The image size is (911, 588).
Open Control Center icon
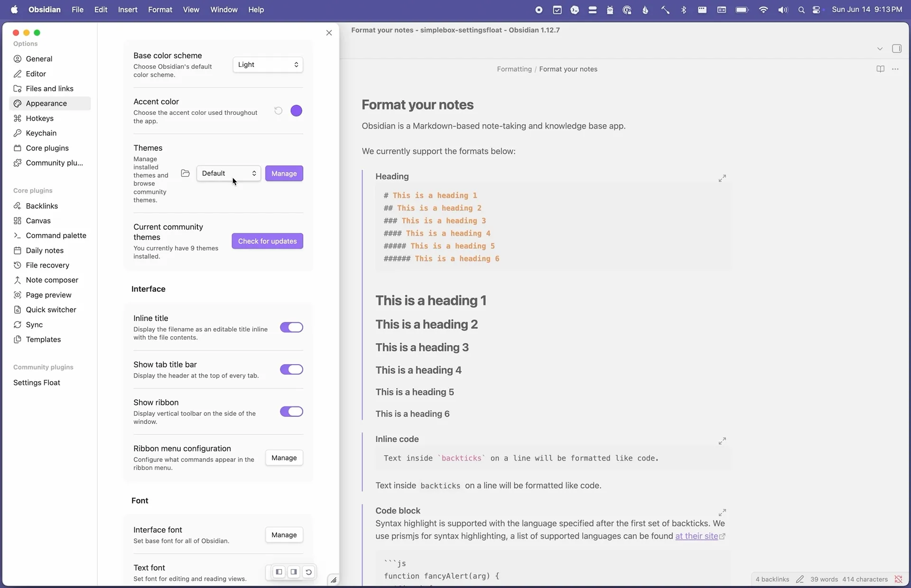817,10
